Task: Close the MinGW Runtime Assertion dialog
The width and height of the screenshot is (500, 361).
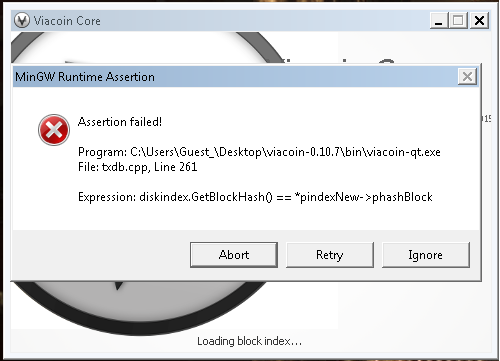Action: [x=467, y=77]
